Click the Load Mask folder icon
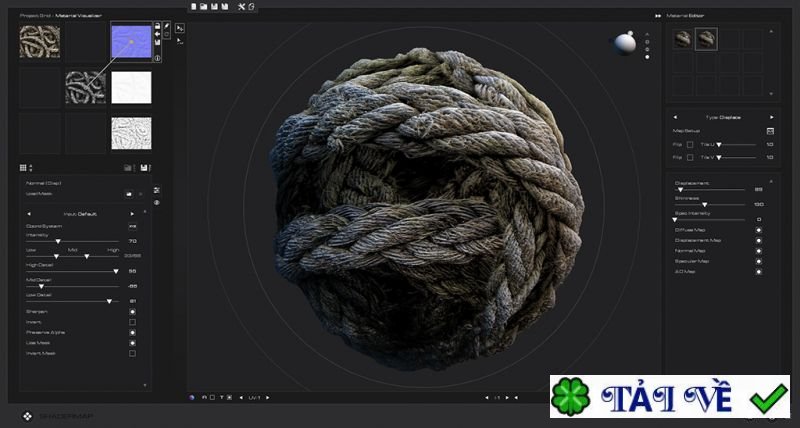The width and height of the screenshot is (800, 428). (128, 193)
